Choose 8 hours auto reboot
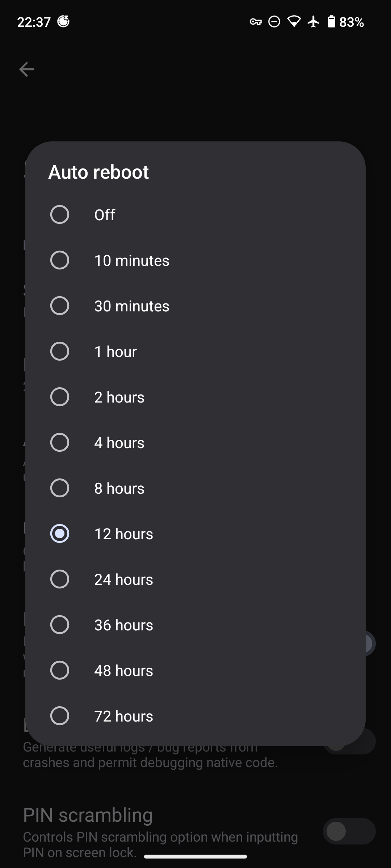391x868 pixels. pyautogui.click(x=195, y=488)
